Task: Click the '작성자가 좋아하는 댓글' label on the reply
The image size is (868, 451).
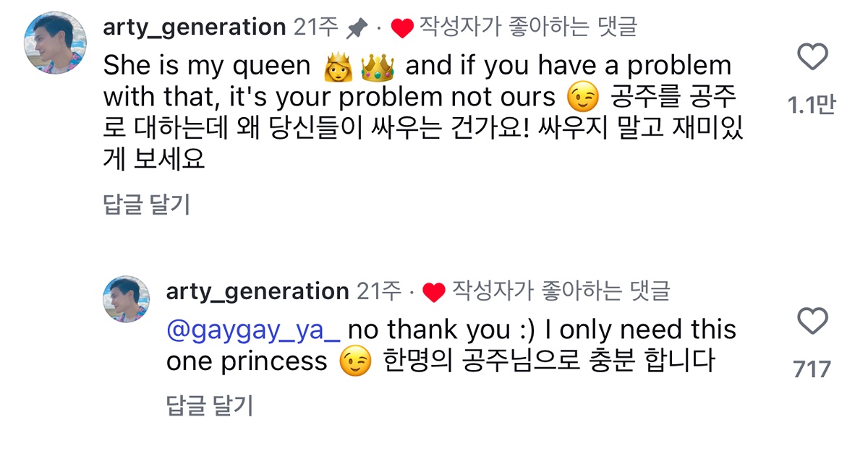Action: coord(561,291)
